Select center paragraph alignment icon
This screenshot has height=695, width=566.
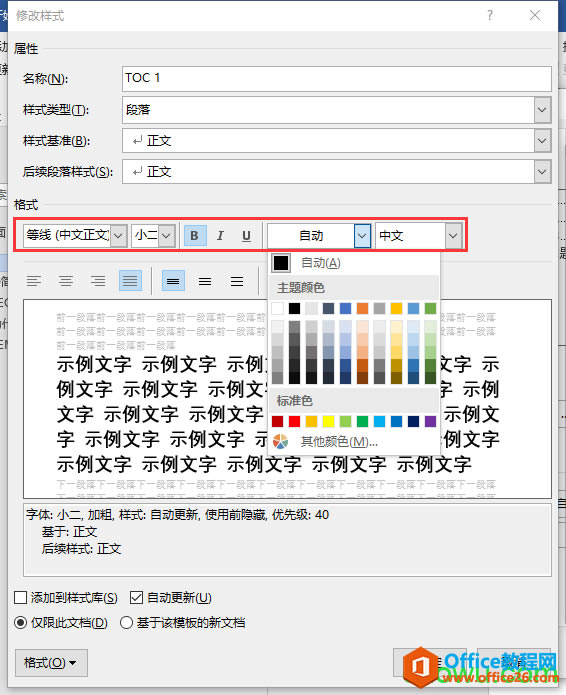[x=66, y=281]
